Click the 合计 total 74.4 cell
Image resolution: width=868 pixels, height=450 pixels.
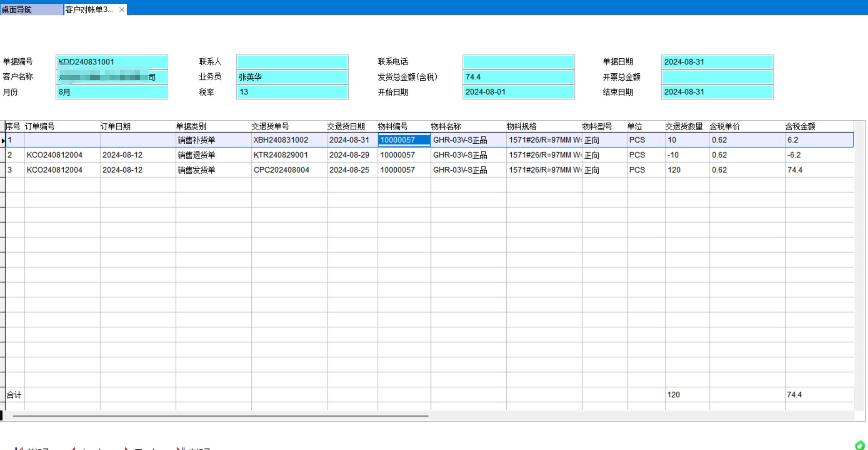click(x=794, y=395)
